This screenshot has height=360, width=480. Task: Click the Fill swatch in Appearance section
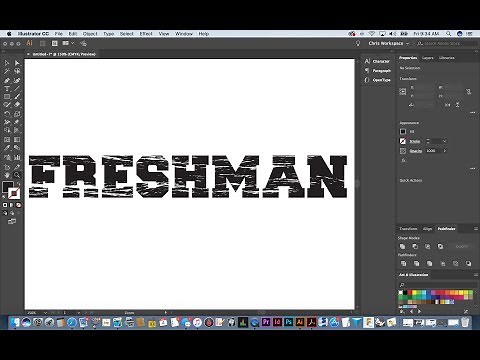pos(403,131)
